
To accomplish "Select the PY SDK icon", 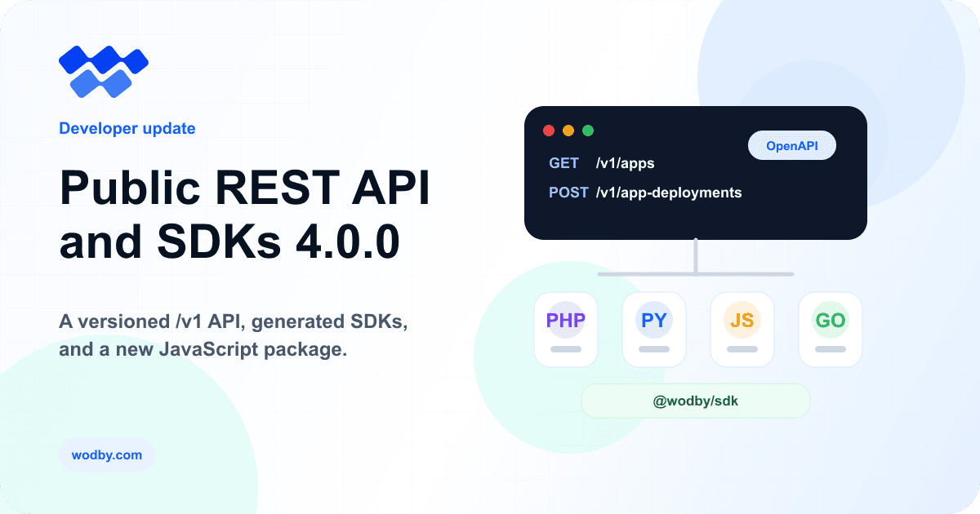I will click(x=654, y=330).
